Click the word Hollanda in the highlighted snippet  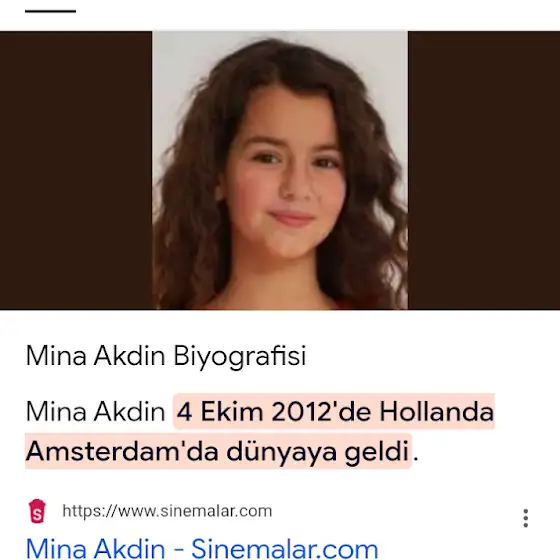pos(436,412)
